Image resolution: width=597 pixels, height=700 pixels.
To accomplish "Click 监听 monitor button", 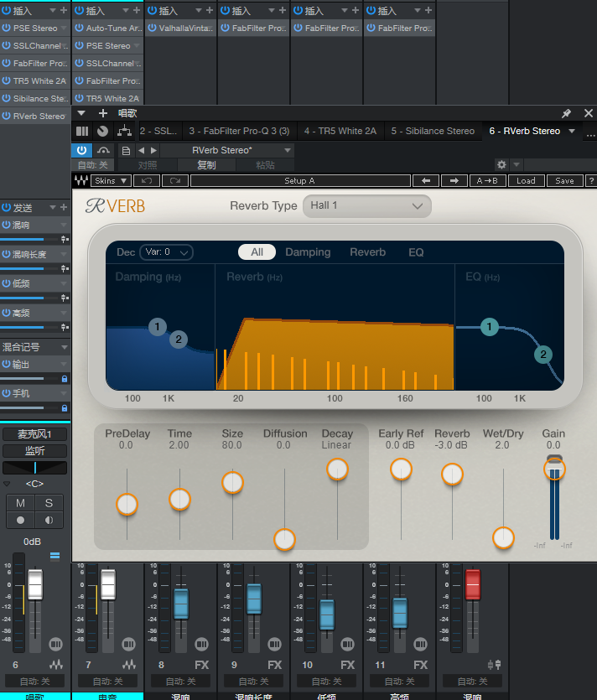I will [35, 450].
